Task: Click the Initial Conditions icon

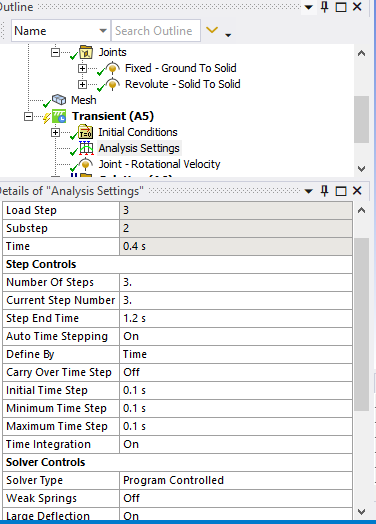Action: [86, 132]
